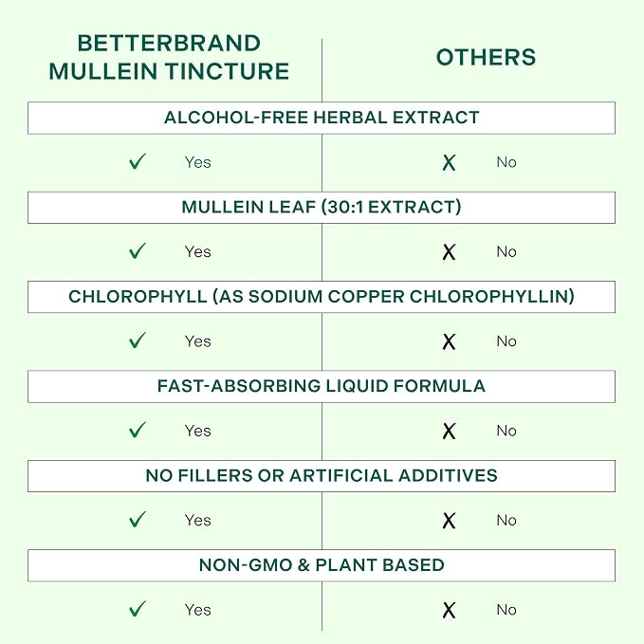The width and height of the screenshot is (644, 644).
Task: Click Yes text under Non-GMO & Plant Based
Action: tap(198, 610)
